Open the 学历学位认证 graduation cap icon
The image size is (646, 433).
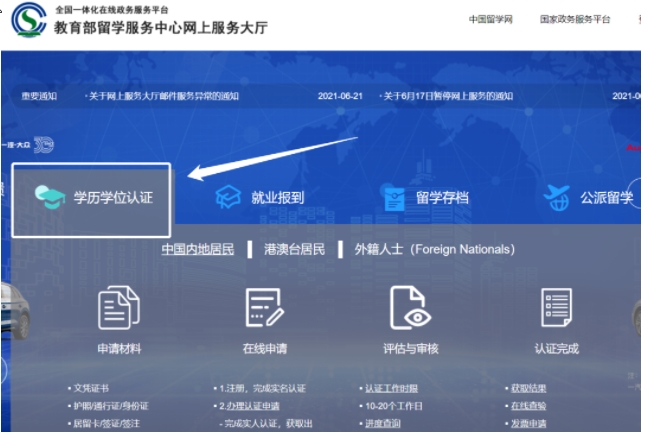[50, 197]
